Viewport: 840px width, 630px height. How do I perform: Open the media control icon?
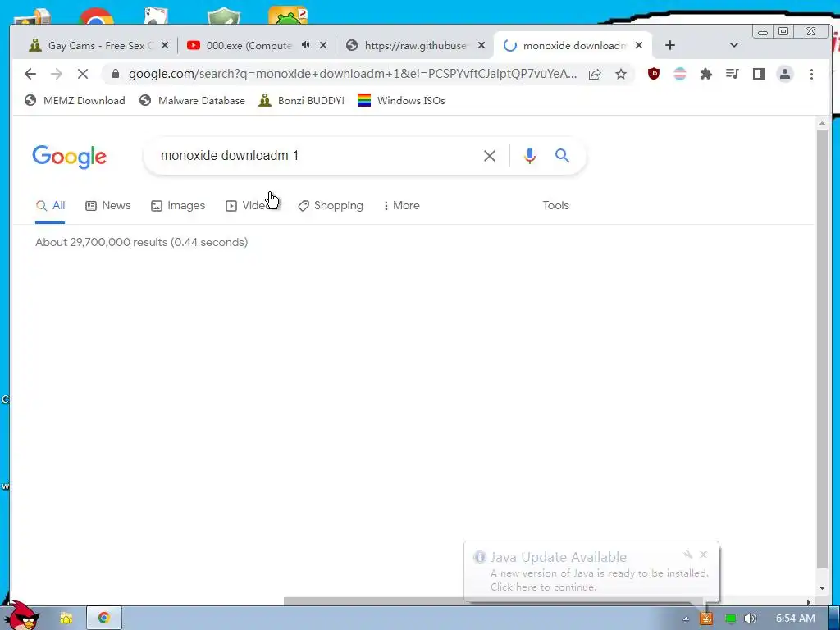click(x=733, y=74)
